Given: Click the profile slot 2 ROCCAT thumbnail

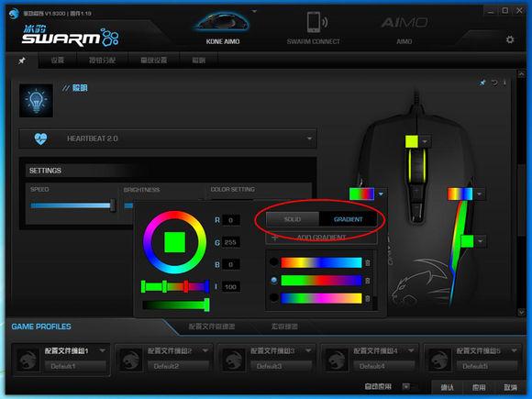Looking at the screenshot, I should pos(131,360).
